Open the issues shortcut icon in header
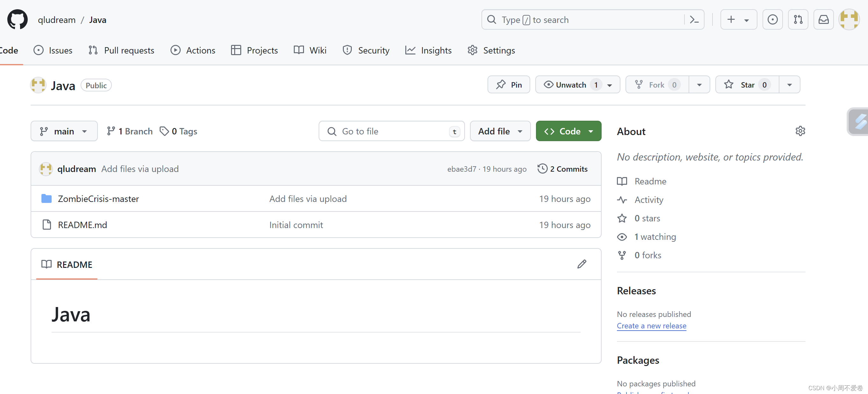Screen dimensions: 868x394 click(772, 20)
